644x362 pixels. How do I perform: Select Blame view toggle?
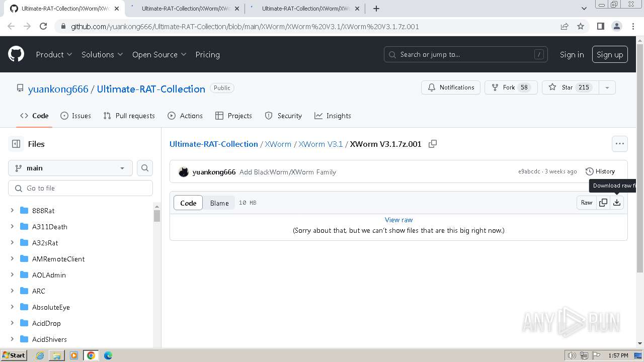tap(219, 203)
